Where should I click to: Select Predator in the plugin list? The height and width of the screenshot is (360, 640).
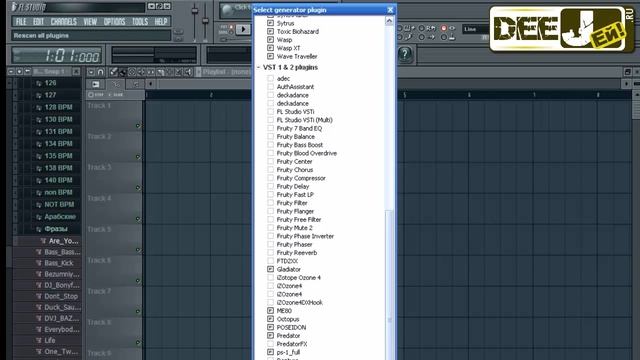coord(288,336)
